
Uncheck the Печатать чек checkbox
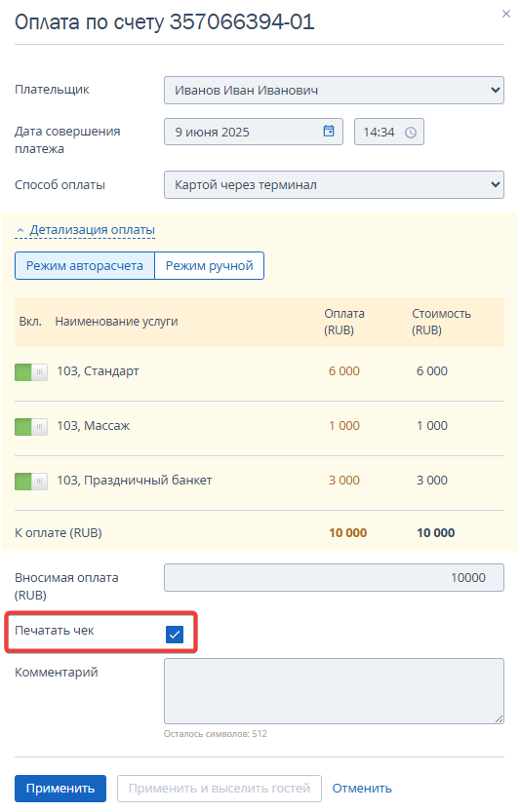[175, 634]
